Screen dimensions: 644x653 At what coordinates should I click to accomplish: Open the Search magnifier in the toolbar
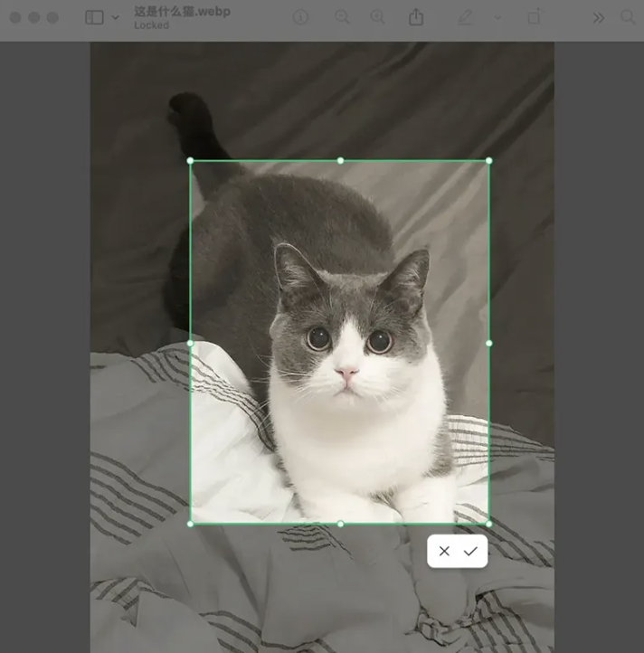coord(627,17)
